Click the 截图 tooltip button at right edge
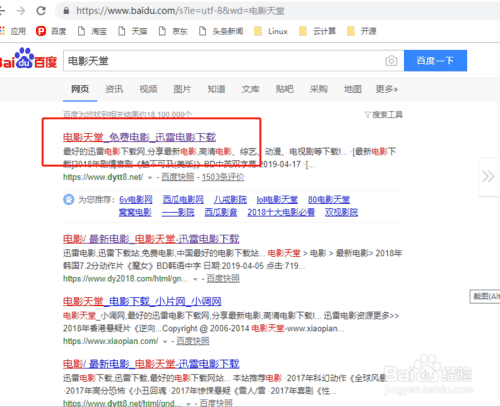 pyautogui.click(x=485, y=296)
